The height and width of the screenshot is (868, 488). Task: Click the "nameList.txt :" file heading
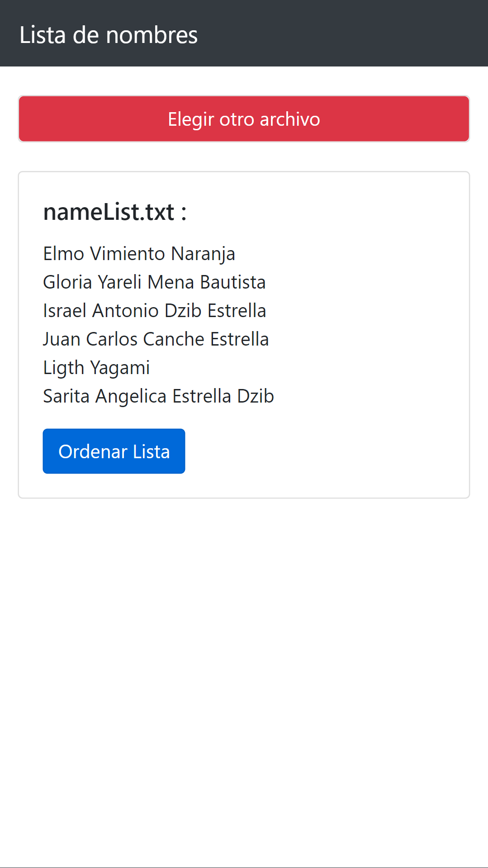pos(115,212)
